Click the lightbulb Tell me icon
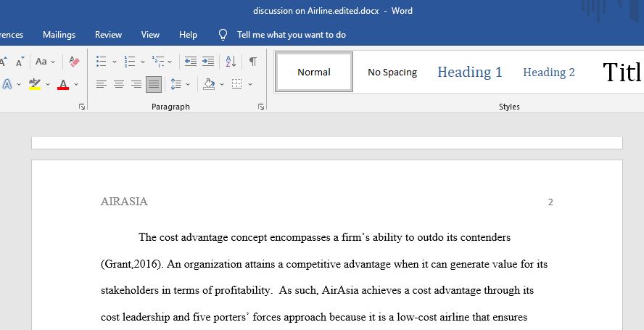This screenshot has height=330, width=644. click(223, 35)
